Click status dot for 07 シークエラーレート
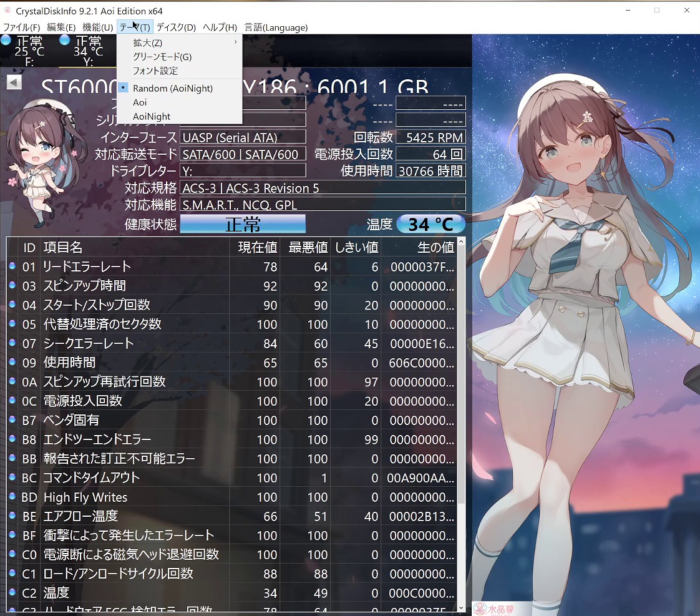Viewport: 700px width, 616px height. tap(12, 343)
